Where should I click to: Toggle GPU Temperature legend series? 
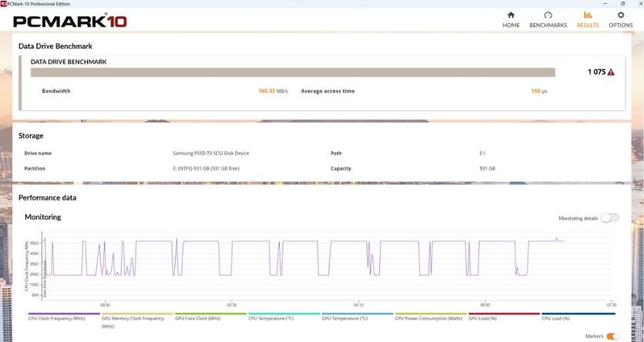click(x=344, y=318)
